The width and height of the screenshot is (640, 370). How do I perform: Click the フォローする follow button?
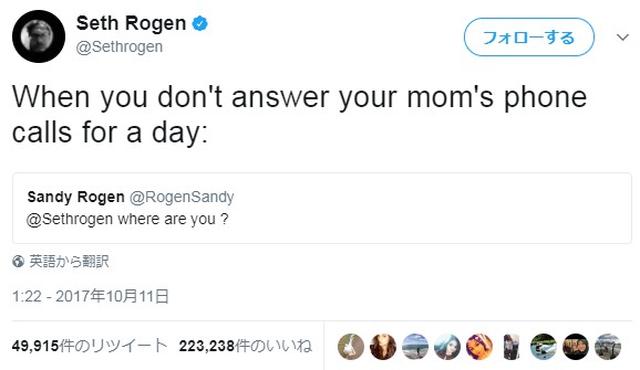click(x=529, y=37)
